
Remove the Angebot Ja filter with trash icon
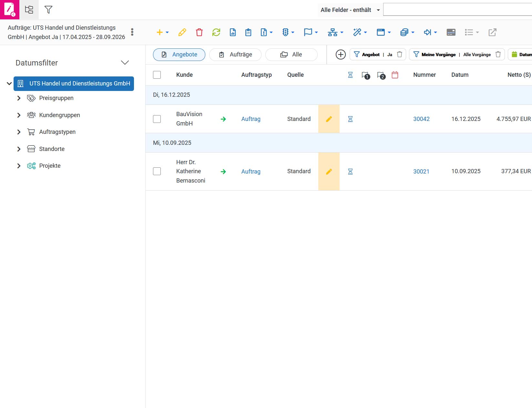coord(399,55)
